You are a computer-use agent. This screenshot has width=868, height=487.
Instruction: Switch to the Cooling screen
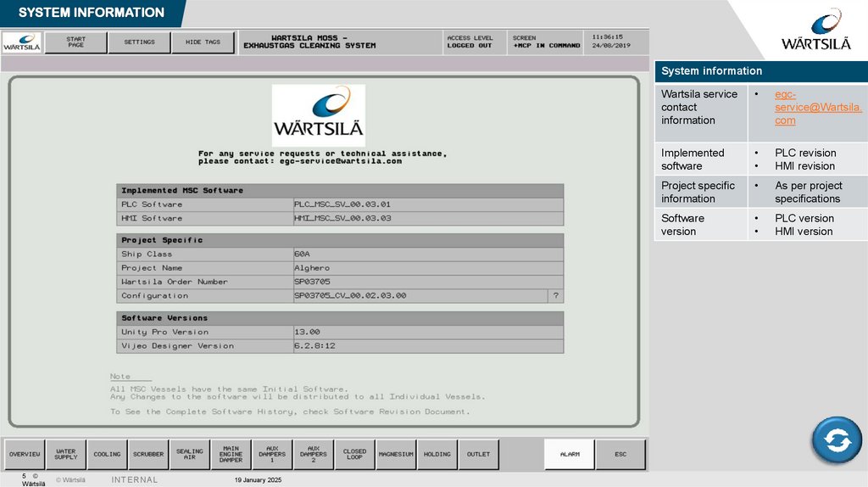(x=107, y=454)
